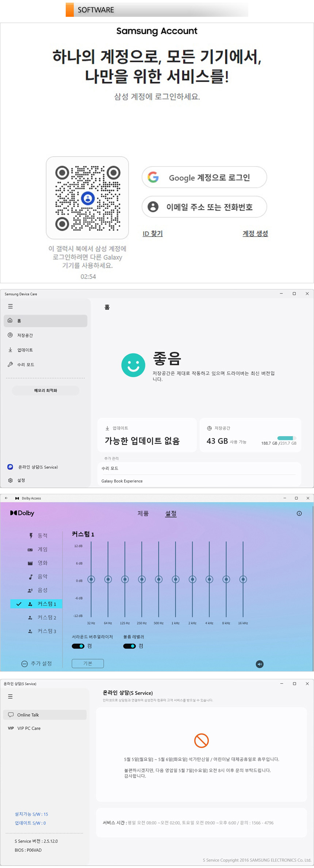Open the 계정 생성 link
Image resolution: width=314 pixels, height=868 pixels.
tap(255, 234)
